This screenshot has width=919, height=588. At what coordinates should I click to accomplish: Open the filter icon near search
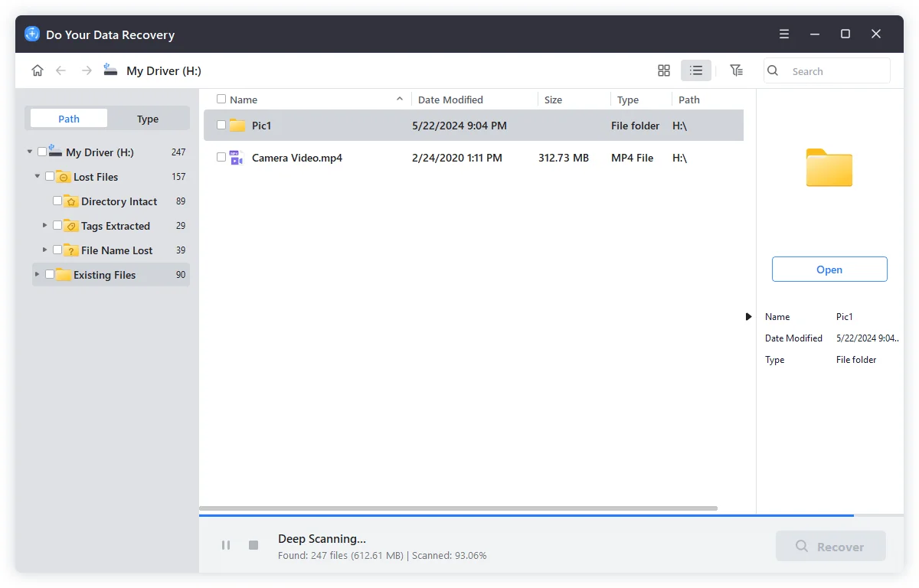pyautogui.click(x=736, y=70)
